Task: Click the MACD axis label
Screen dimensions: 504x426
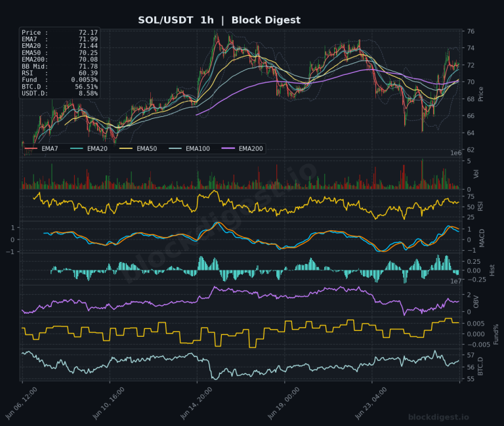Action: [x=482, y=238]
